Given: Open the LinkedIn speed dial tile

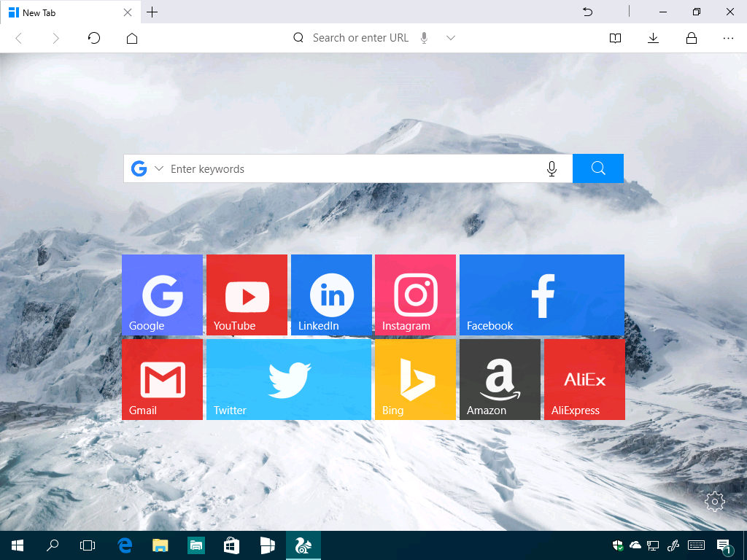Looking at the screenshot, I should 331,295.
